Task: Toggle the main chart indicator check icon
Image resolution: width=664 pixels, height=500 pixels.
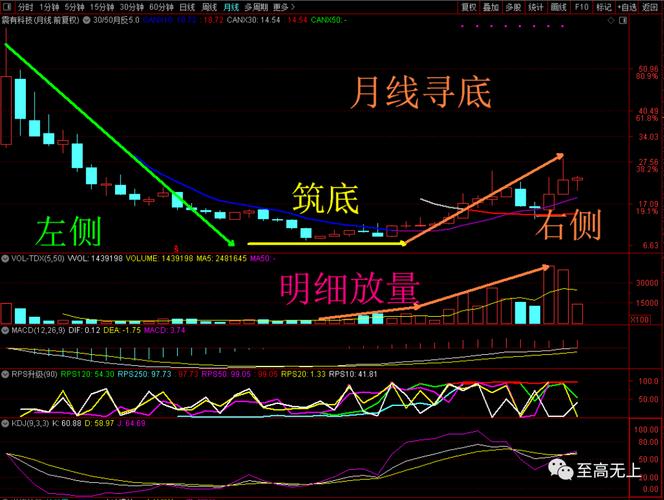Action: tap(86, 20)
